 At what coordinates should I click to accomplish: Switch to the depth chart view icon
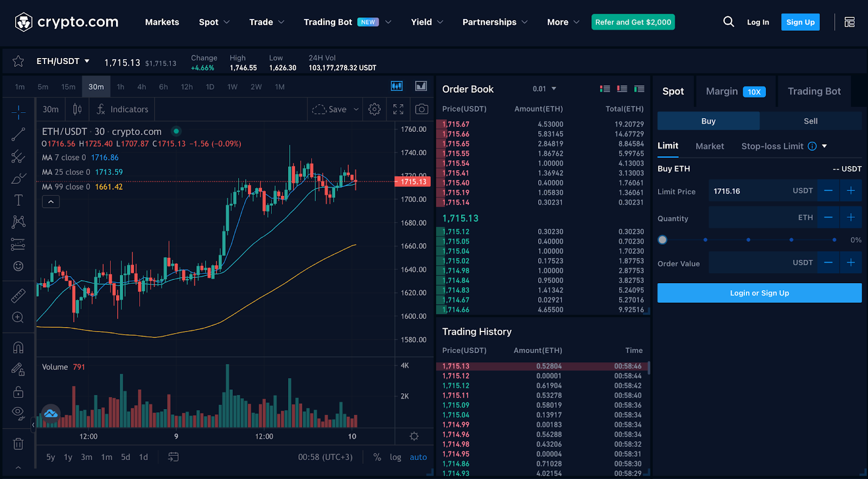[x=421, y=86]
